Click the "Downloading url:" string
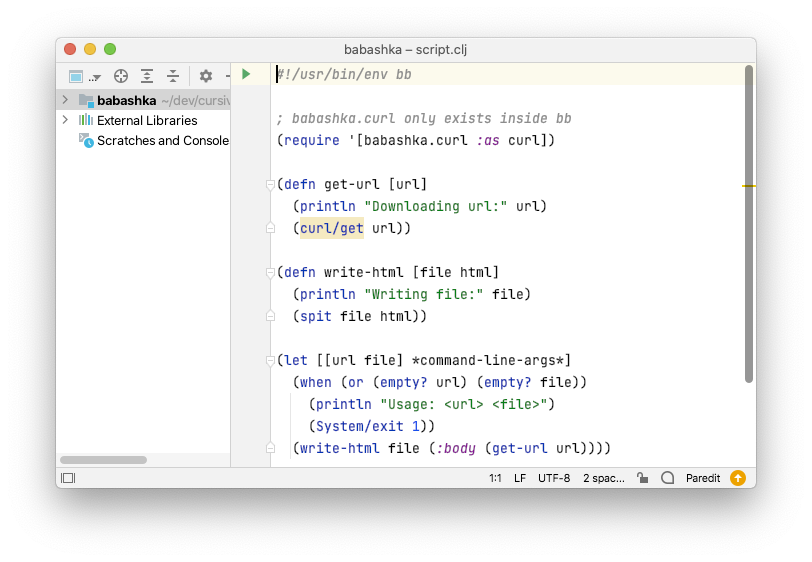Image resolution: width=812 pixels, height=562 pixels. pyautogui.click(x=436, y=206)
